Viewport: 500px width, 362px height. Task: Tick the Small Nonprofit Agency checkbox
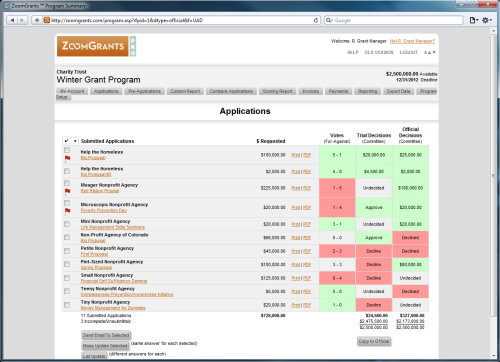[67, 278]
